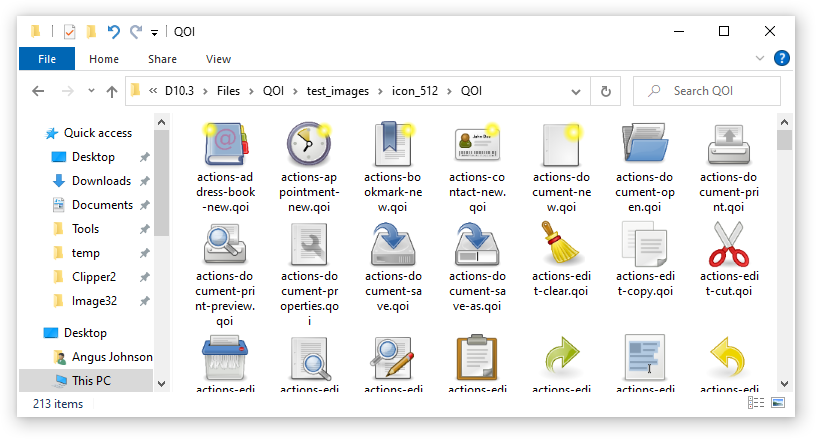Select This PC in navigation pane

click(x=91, y=381)
